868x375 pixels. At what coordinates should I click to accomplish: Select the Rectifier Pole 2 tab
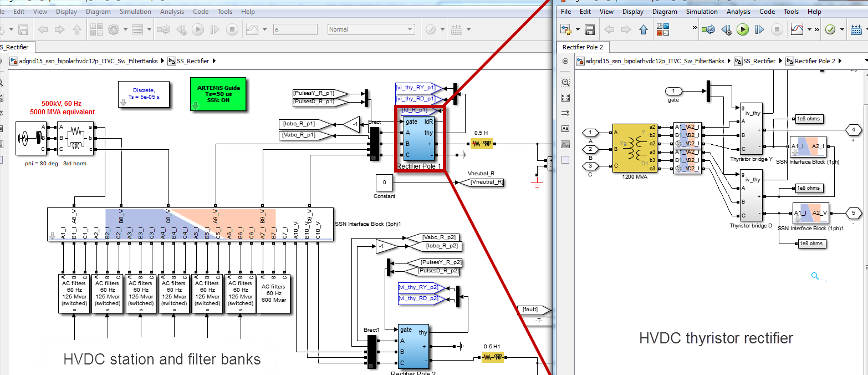tap(583, 47)
